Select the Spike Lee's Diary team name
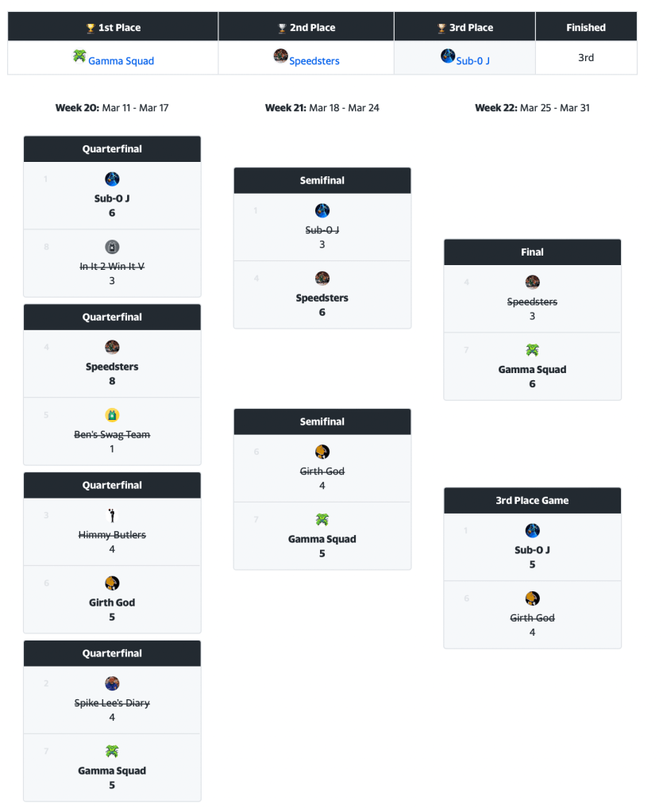Image resolution: width=663 pixels, height=812 pixels. tap(112, 702)
